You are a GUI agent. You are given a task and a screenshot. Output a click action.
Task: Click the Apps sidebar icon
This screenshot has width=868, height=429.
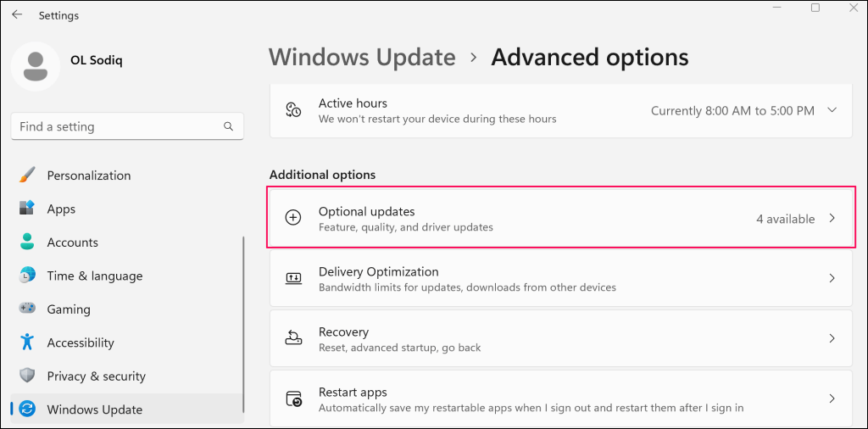[x=27, y=209]
